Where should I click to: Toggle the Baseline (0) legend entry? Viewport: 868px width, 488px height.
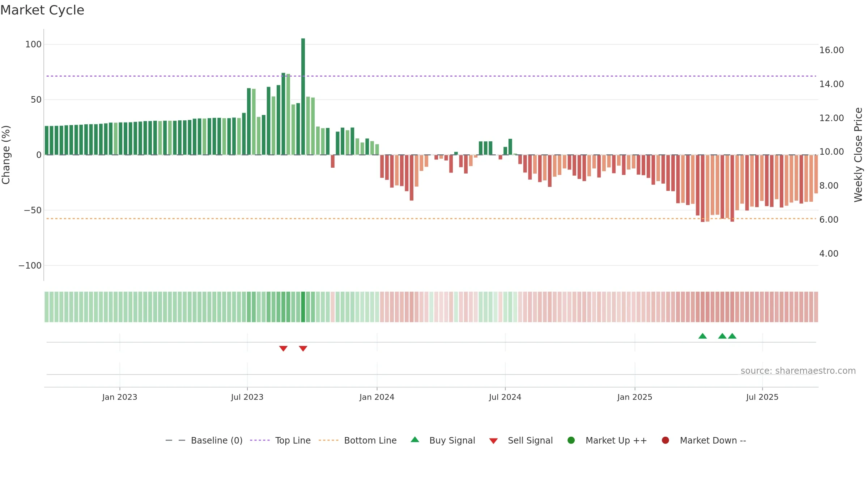pos(204,440)
